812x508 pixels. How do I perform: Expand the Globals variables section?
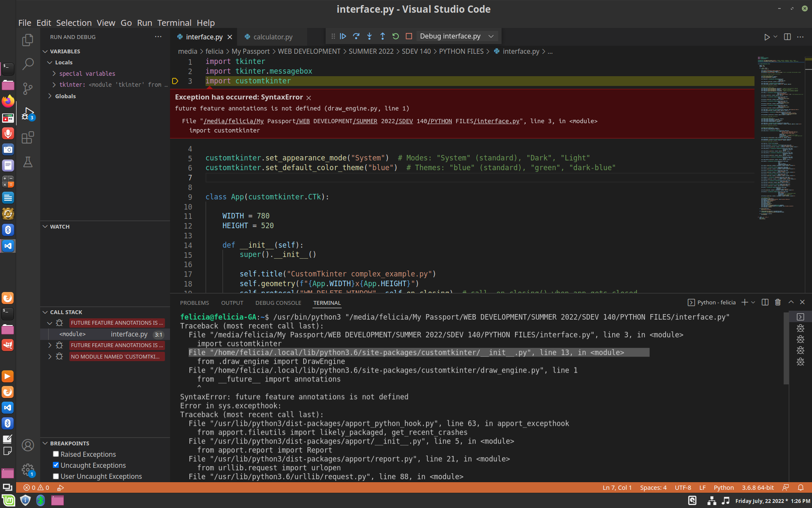coord(50,96)
